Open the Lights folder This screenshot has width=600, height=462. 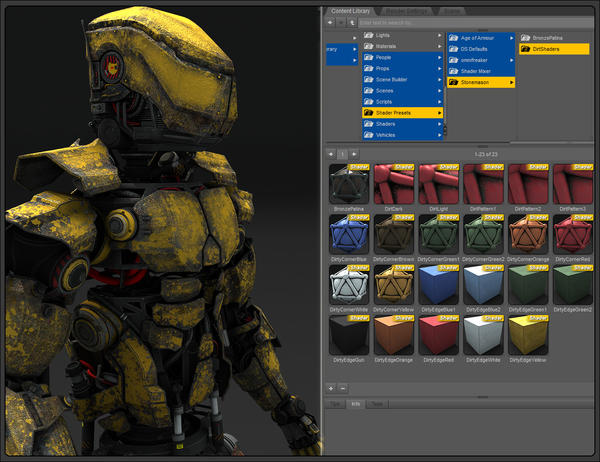403,35
